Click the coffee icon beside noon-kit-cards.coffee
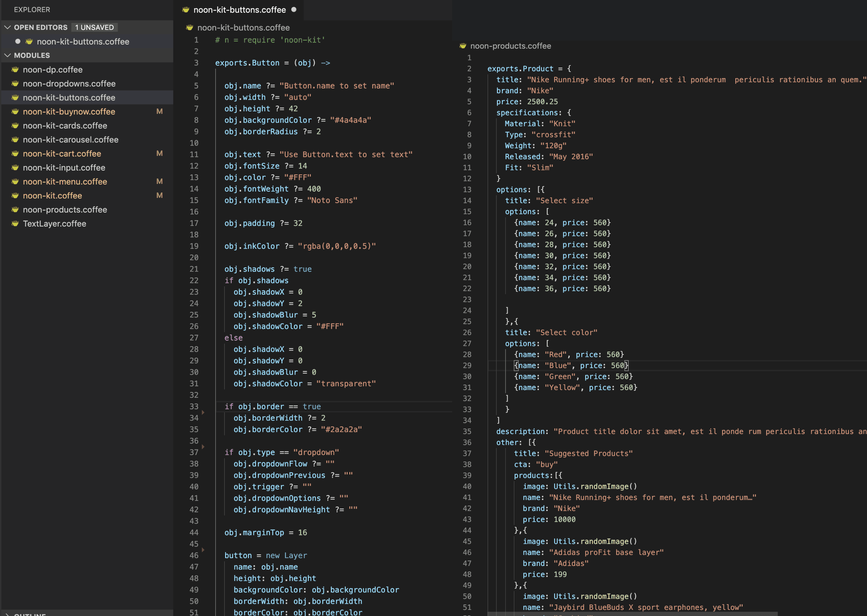This screenshot has height=616, width=867. point(15,126)
